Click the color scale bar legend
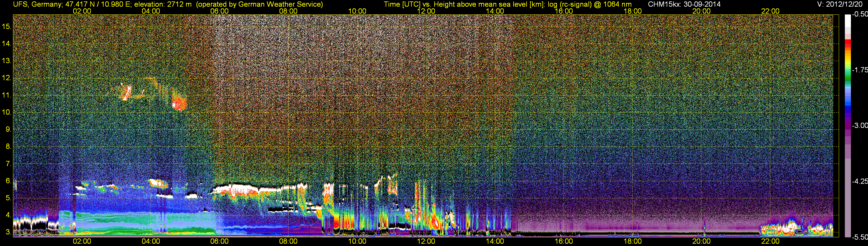This screenshot has width=868, height=246. pos(847,126)
